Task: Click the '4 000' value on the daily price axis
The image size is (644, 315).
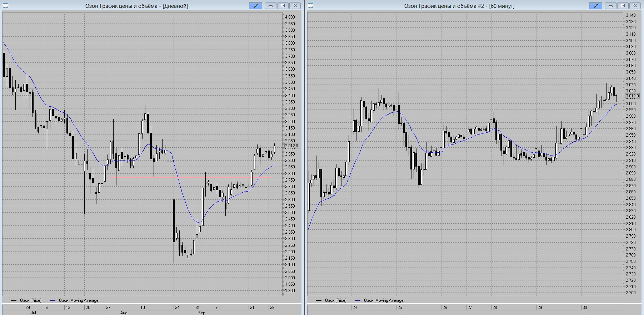Action: [290, 17]
